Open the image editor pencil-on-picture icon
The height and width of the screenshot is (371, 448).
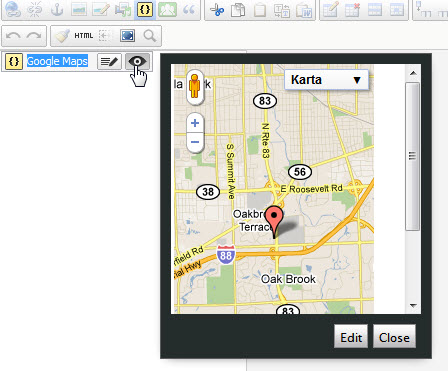pyautogui.click(x=101, y=10)
